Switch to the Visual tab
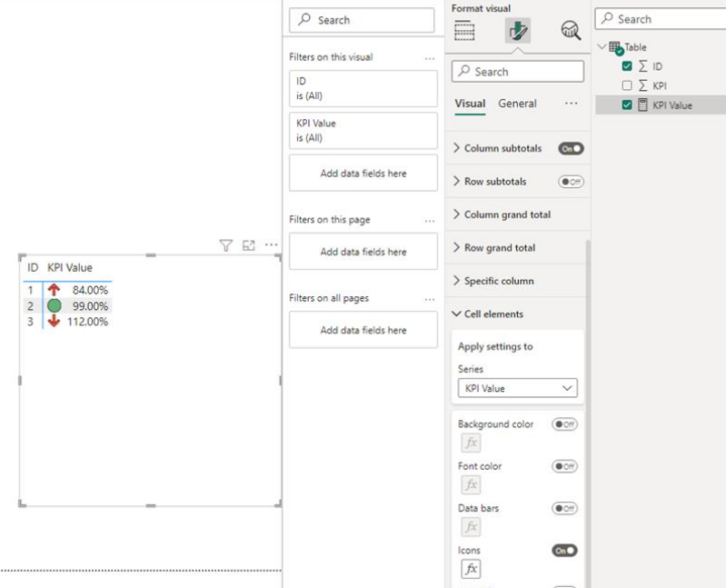The image size is (726, 588). coord(470,104)
